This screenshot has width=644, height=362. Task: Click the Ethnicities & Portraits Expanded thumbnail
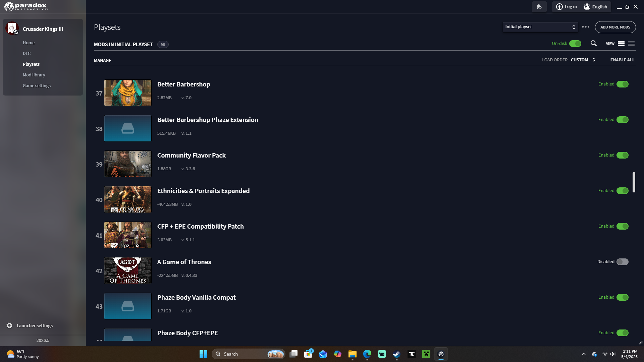coord(128,199)
